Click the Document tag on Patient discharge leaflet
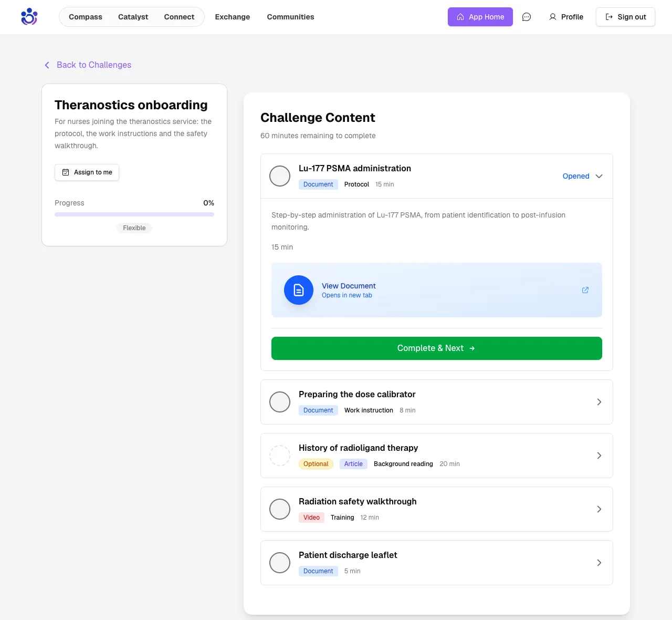672x620 pixels. click(318, 571)
